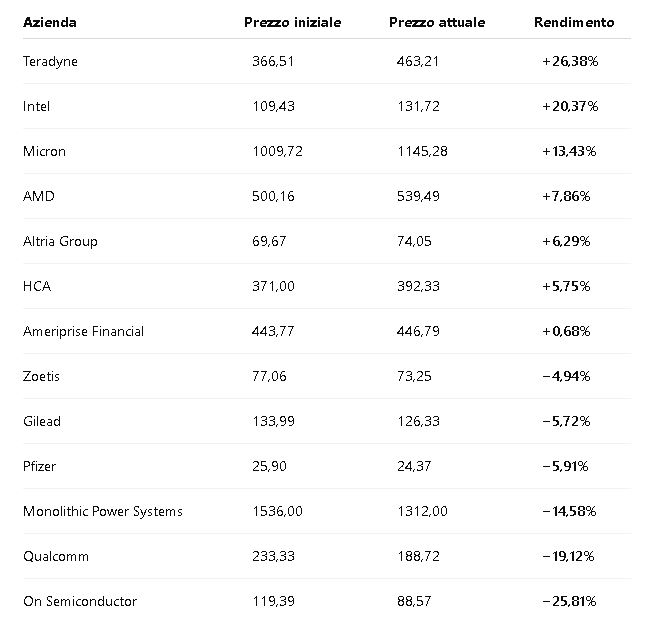Click Teradyne's +26,38% return value
The width and height of the screenshot is (648, 636).
tap(570, 62)
